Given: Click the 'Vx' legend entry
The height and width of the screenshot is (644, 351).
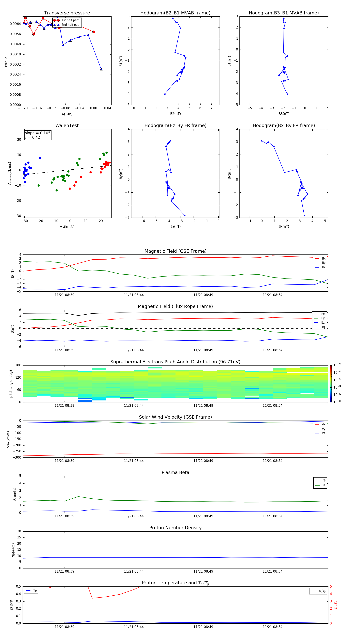Looking at the screenshot, I should click(320, 424).
